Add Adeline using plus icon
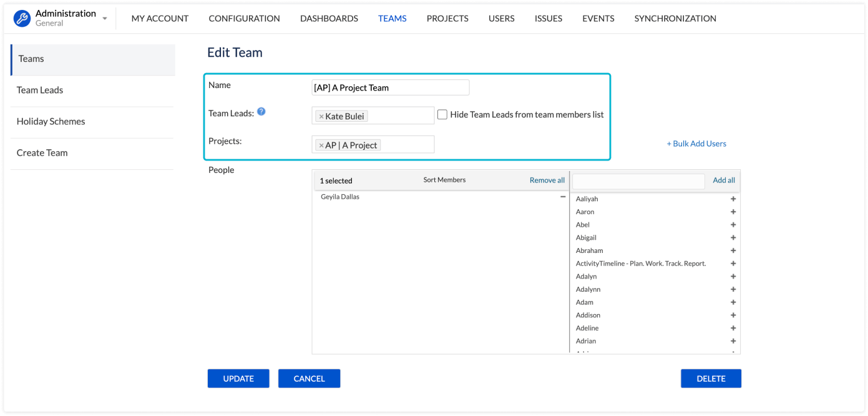Screen dimensions: 868x416 pyautogui.click(x=733, y=329)
